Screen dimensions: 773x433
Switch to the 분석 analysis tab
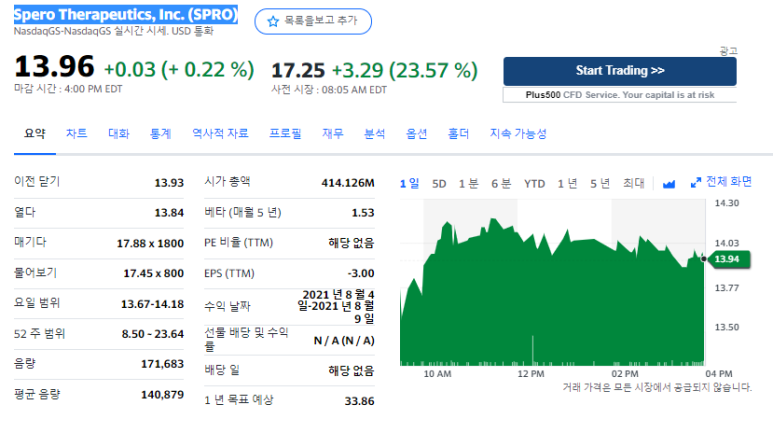(x=375, y=134)
